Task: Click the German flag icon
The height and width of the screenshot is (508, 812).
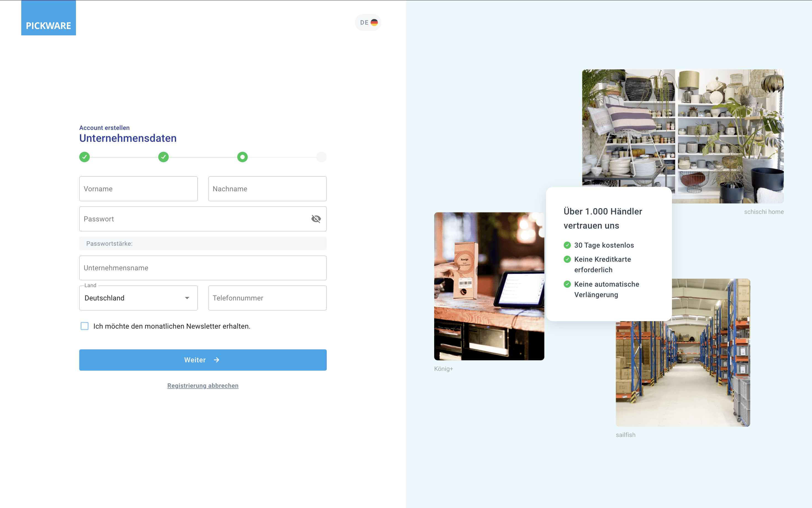Action: 374,22
